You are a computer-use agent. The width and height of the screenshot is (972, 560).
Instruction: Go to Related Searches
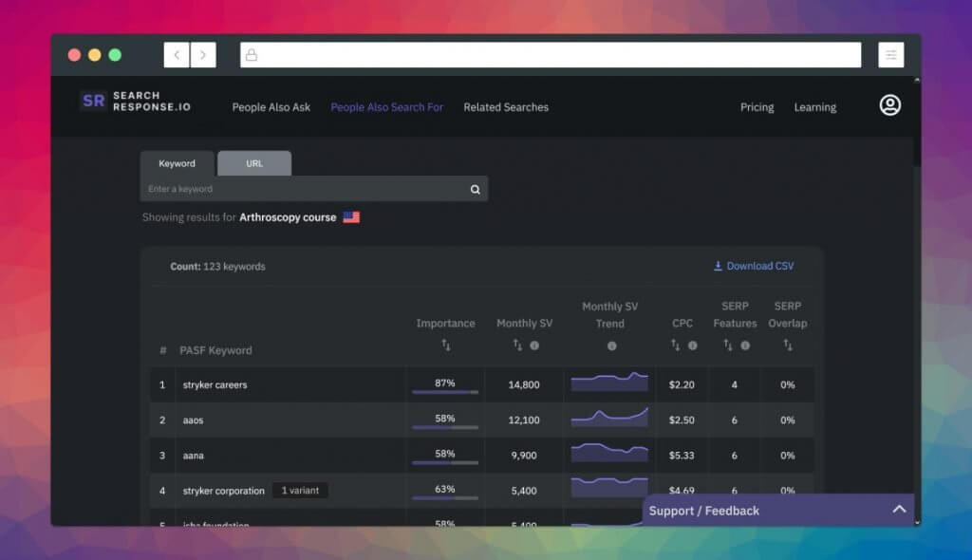pos(506,107)
